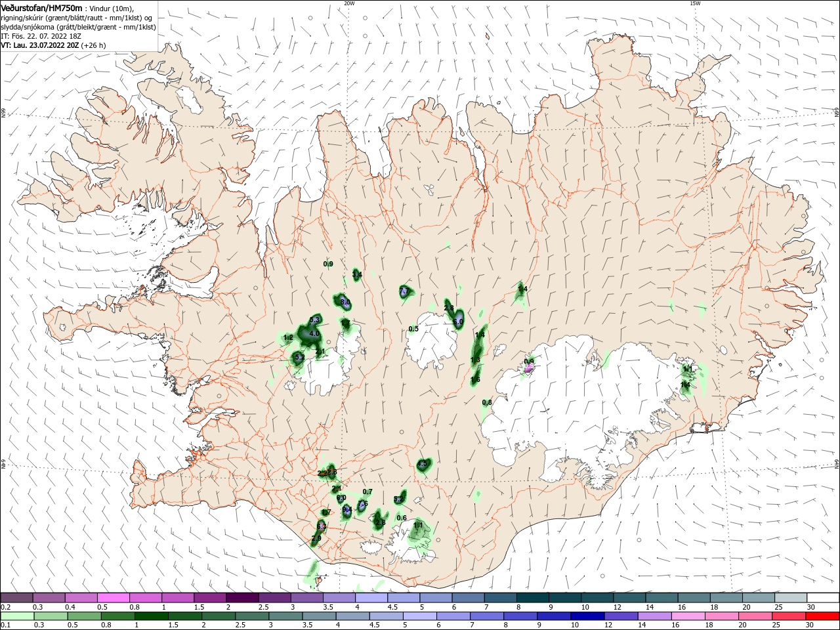This screenshot has height=630, width=840.
Task: Click the 0.7 precipitation value on the map
Action: [367, 492]
